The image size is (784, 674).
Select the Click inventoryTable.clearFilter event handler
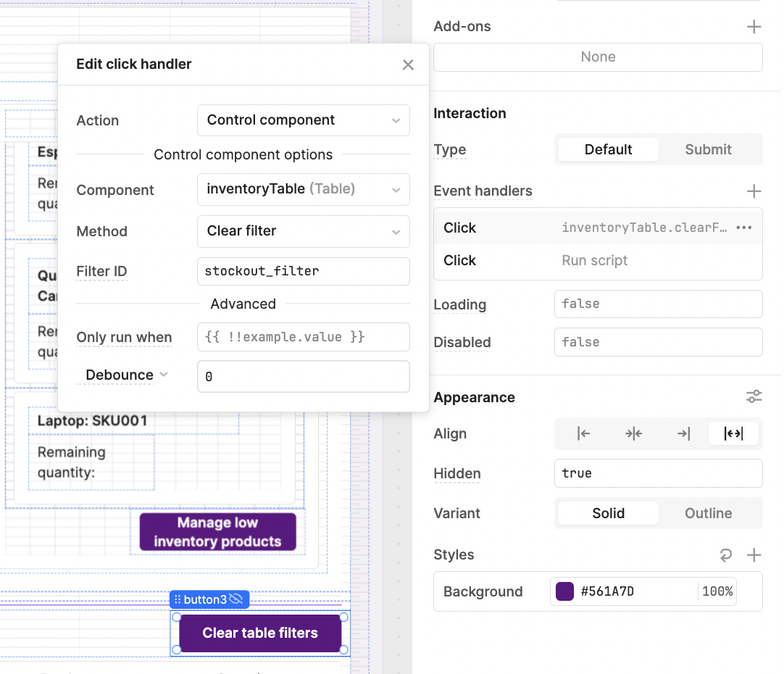(598, 228)
